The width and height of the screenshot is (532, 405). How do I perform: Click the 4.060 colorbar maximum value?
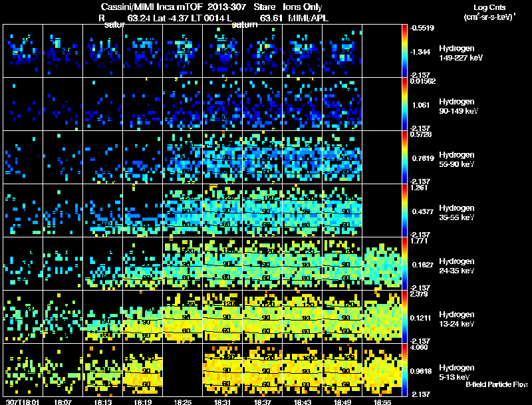tap(419, 347)
